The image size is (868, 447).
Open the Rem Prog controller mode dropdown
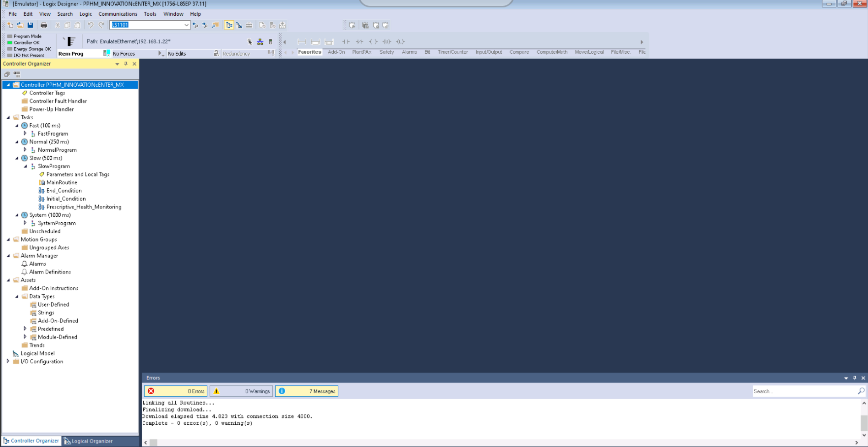pyautogui.click(x=107, y=53)
